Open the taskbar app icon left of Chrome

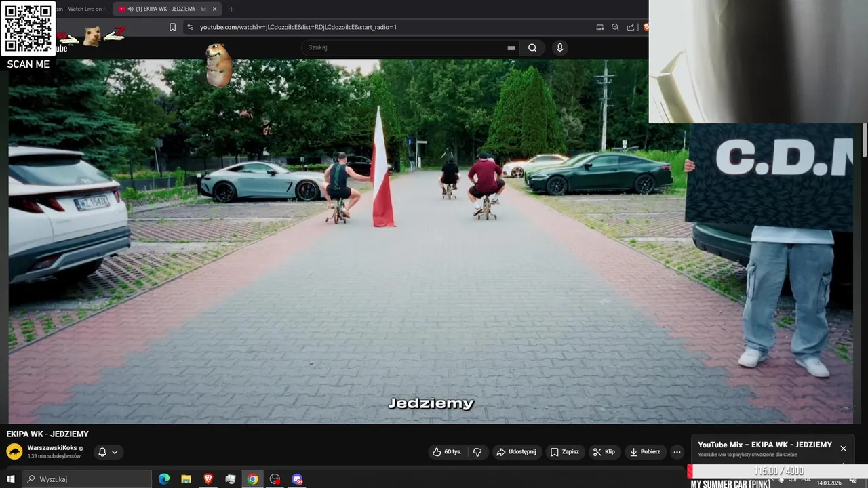[x=231, y=479]
